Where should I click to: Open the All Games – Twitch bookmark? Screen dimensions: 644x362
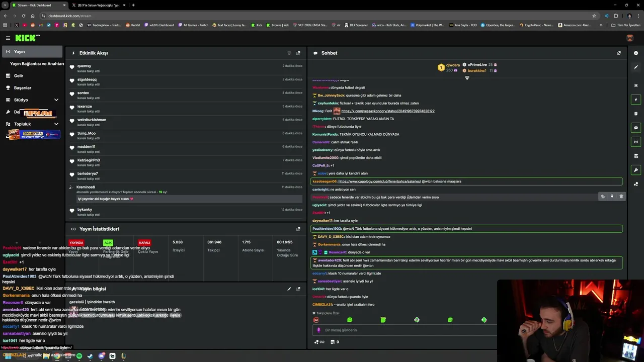[x=193, y=25]
